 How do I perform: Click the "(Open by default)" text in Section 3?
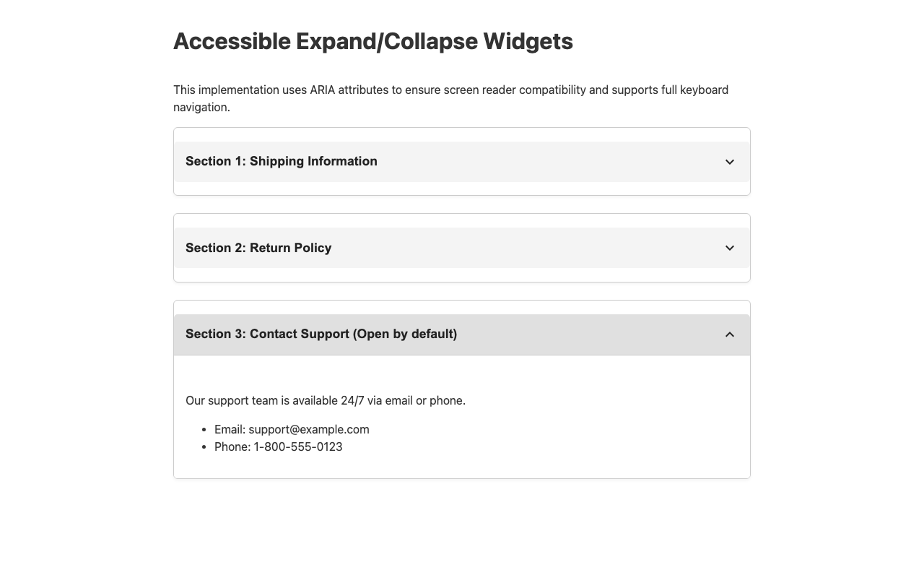click(405, 334)
